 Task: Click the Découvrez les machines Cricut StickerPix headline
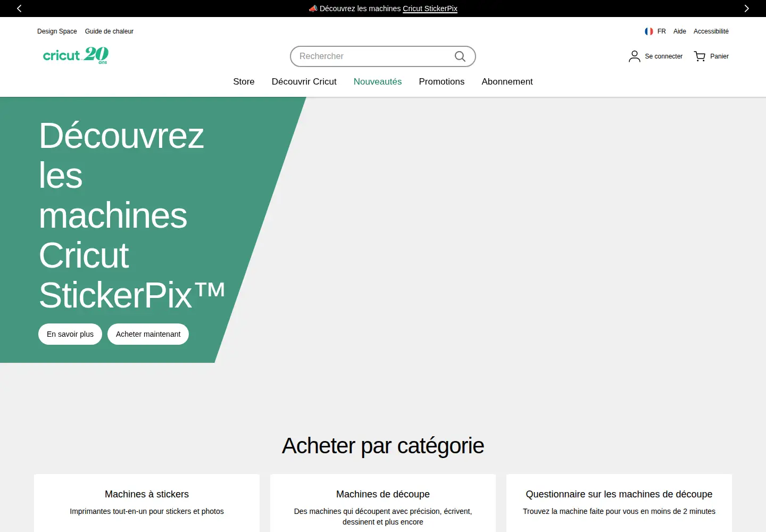pos(132,215)
